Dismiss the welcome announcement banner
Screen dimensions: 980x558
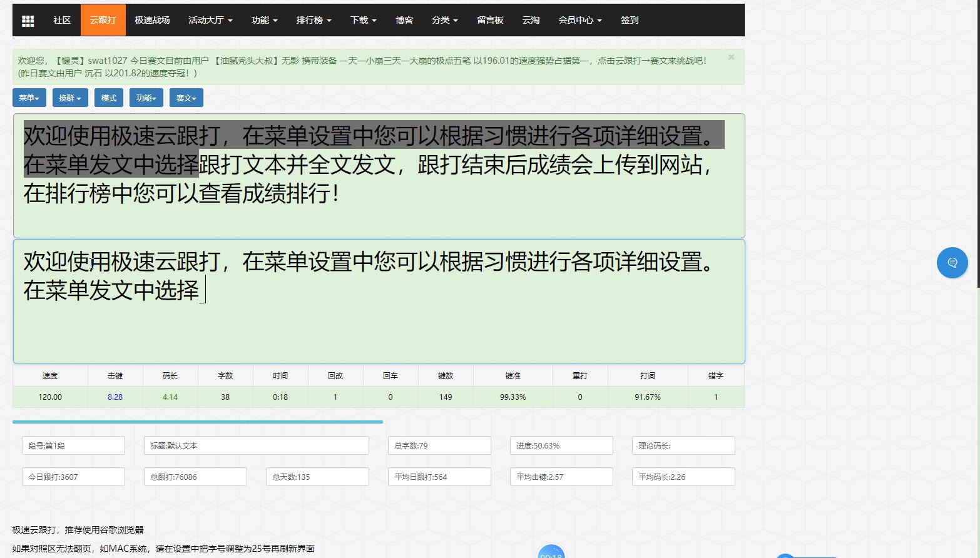point(731,57)
